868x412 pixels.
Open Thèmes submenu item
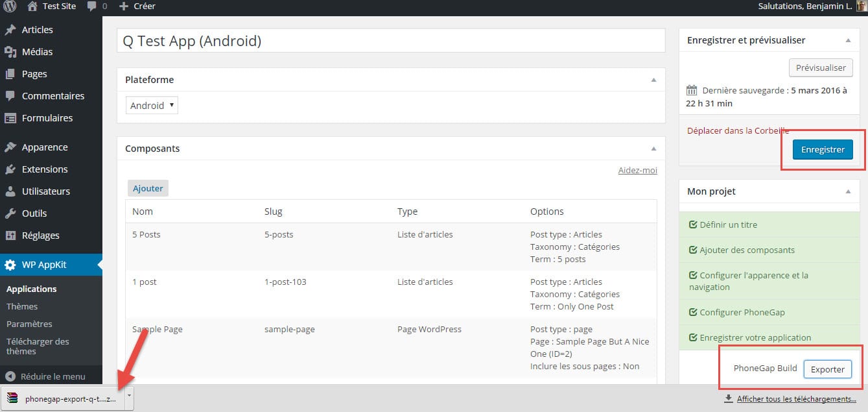click(x=22, y=306)
